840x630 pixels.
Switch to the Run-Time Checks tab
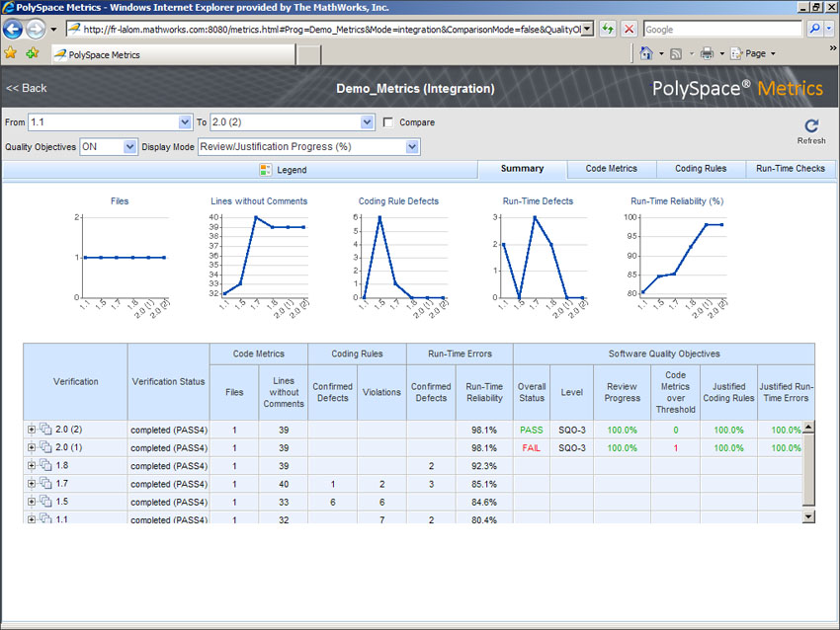(x=790, y=169)
